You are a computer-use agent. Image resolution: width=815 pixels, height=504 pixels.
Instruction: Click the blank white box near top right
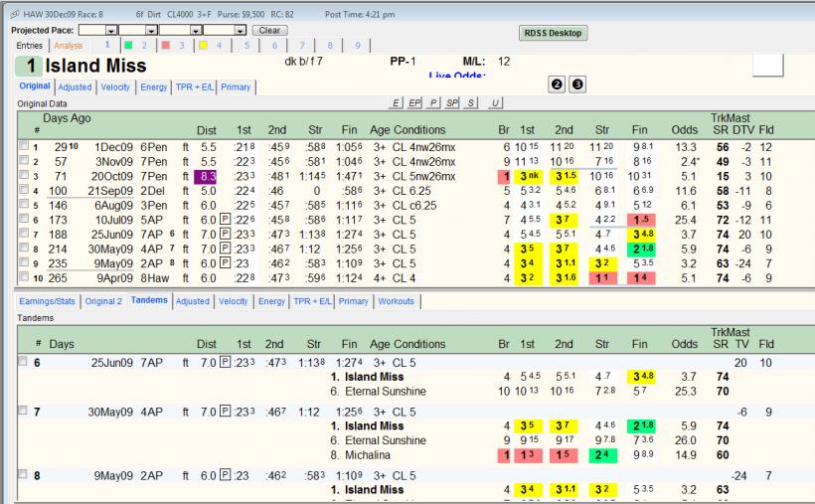tap(768, 66)
